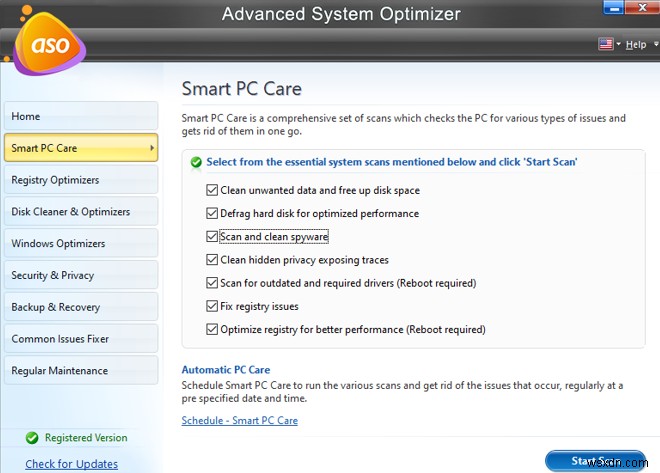Open Schedule - Smart PC Care link

tap(239, 420)
